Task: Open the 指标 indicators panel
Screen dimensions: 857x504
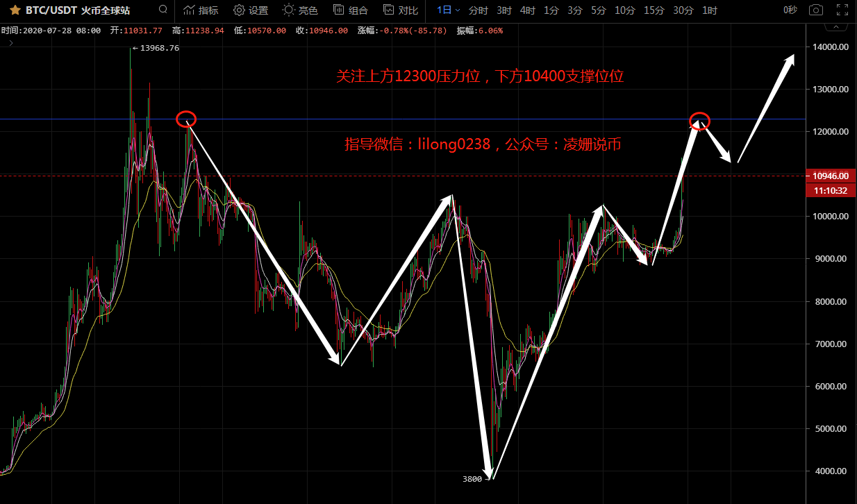Action: [201, 10]
